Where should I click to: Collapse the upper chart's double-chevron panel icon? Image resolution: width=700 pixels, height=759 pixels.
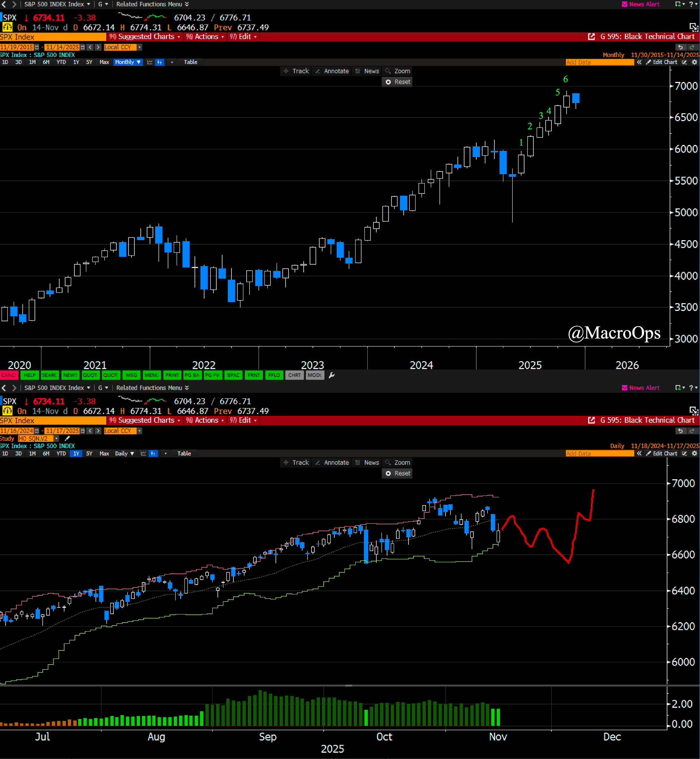click(639, 62)
